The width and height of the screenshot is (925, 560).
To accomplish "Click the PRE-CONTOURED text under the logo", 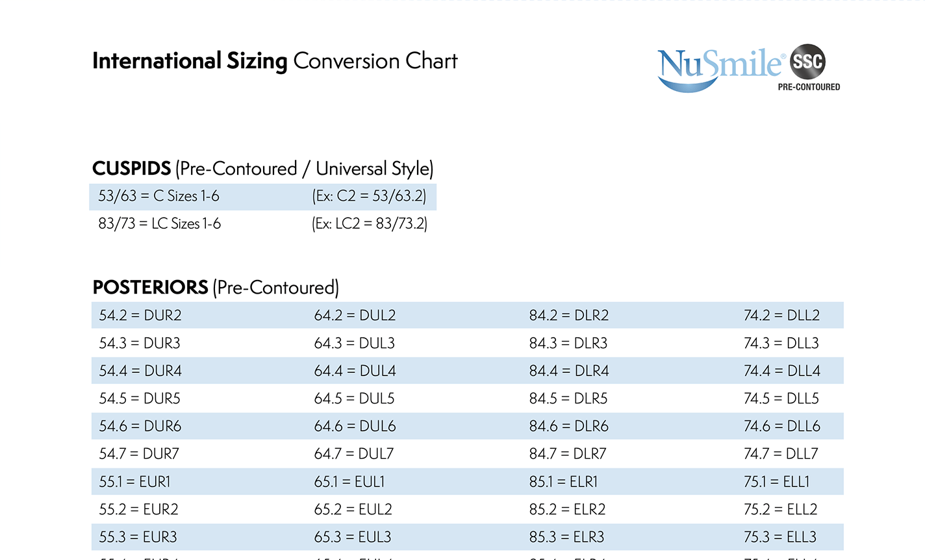I will [x=809, y=87].
